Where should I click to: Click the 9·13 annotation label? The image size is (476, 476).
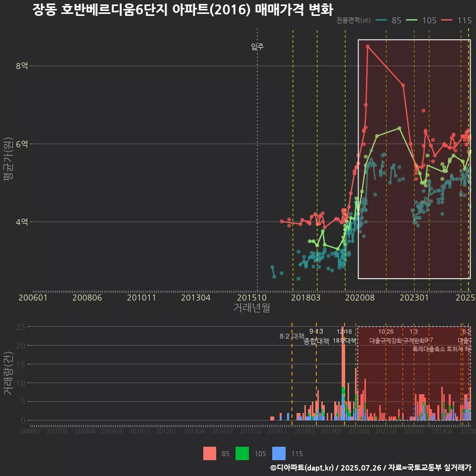point(316,332)
